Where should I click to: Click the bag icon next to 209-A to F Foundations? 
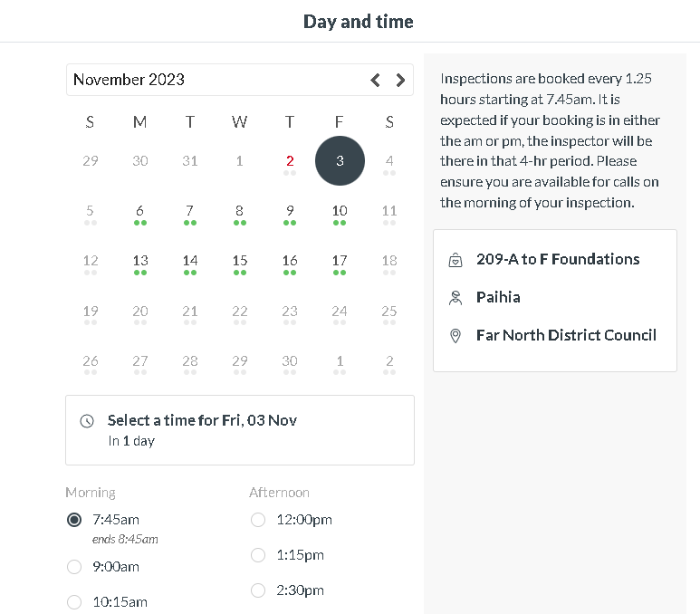coord(455,260)
